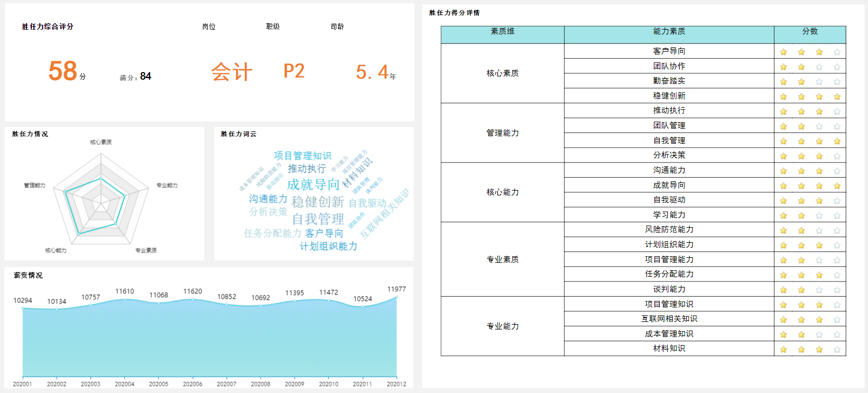Click 成就导向 in the word cloud
The height and width of the screenshot is (393, 868).
(x=313, y=185)
